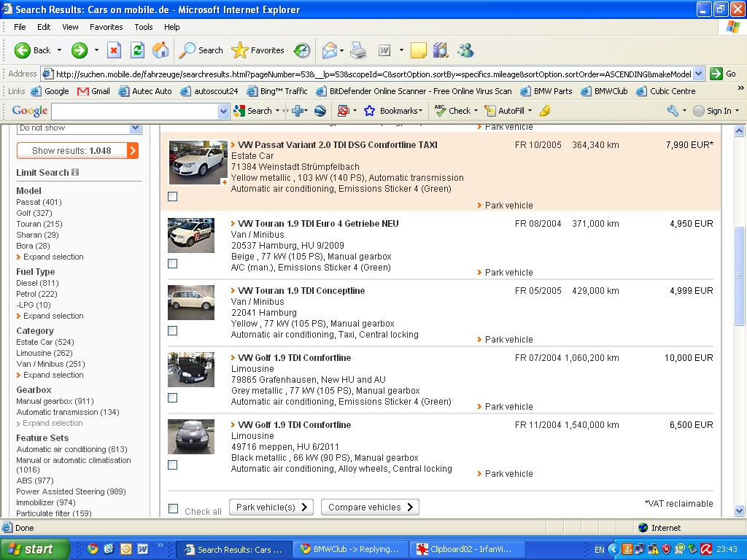Click the Check spelling icon

click(440, 111)
